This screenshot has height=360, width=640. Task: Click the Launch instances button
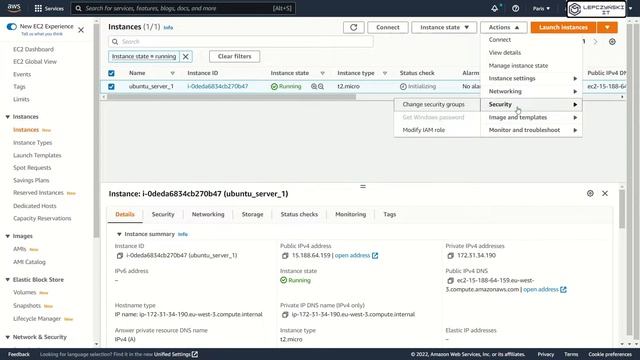(563, 27)
